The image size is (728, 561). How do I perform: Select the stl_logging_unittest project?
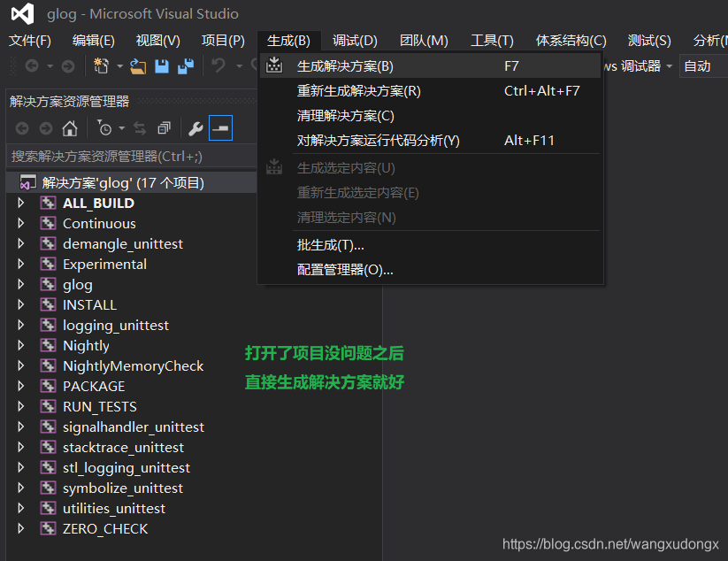point(126,468)
